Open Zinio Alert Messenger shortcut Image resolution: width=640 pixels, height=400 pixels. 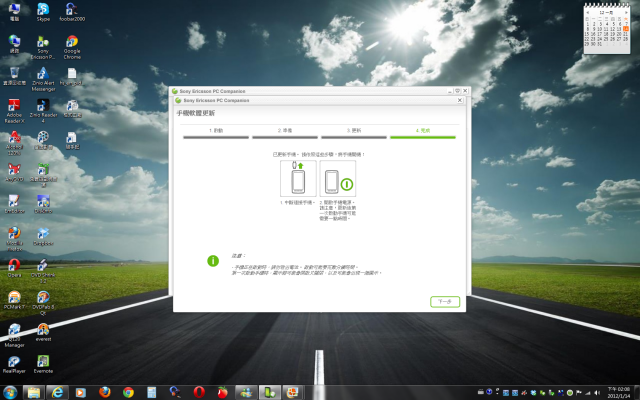(43, 79)
